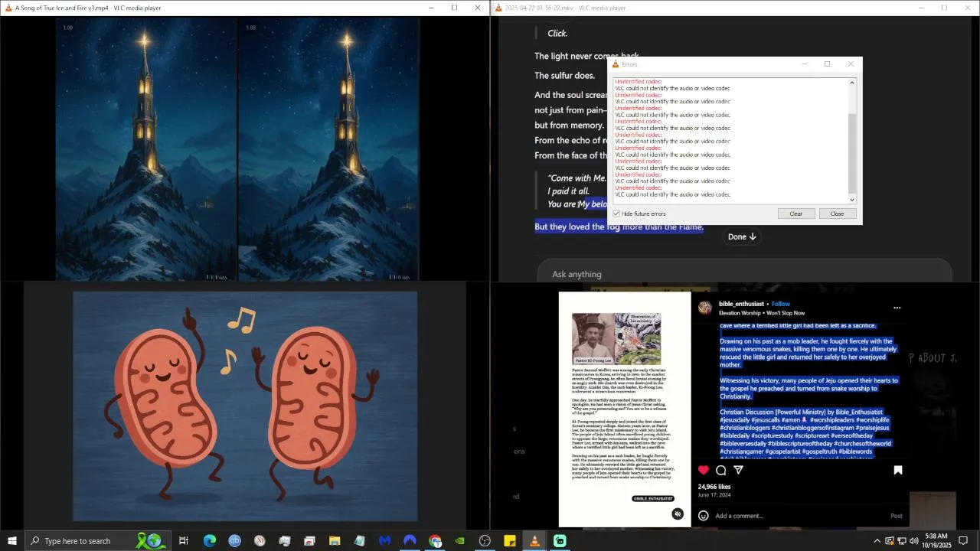Open Sticky Notes from the taskbar
980x551 pixels.
pos(510,541)
